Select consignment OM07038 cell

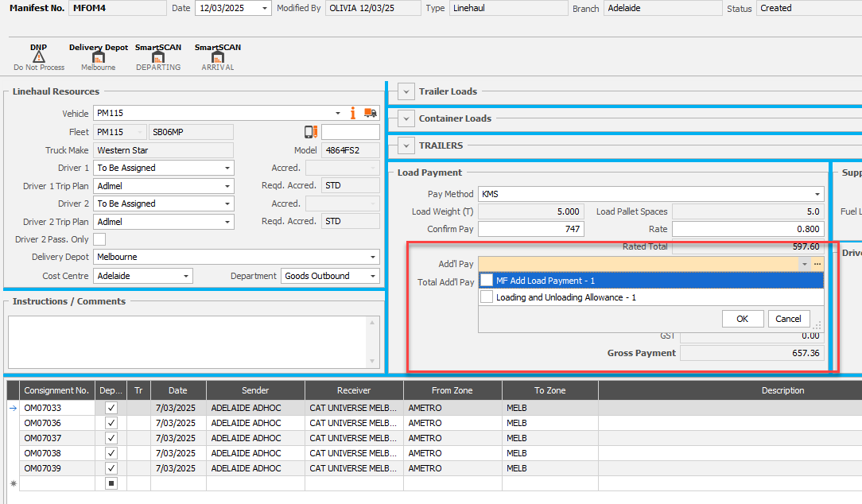57,453
